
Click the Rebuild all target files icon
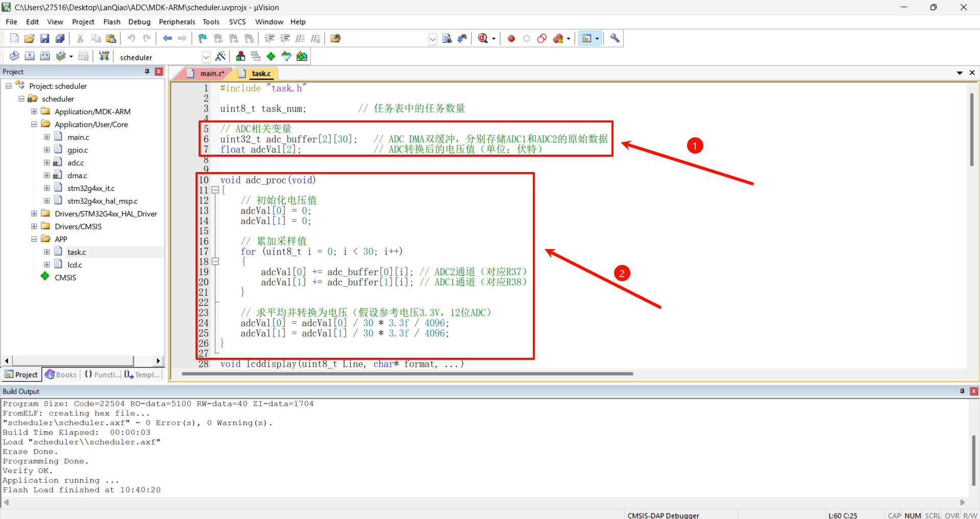pyautogui.click(x=45, y=56)
